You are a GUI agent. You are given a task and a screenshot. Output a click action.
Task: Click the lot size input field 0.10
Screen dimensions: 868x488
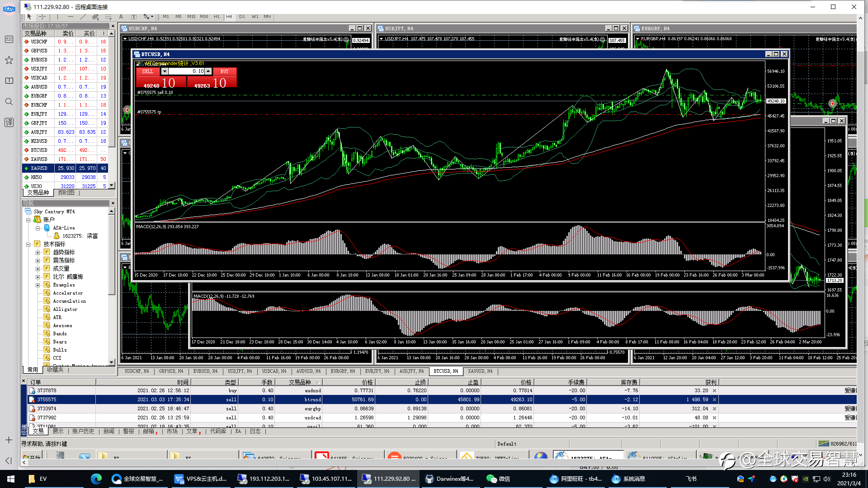point(186,71)
